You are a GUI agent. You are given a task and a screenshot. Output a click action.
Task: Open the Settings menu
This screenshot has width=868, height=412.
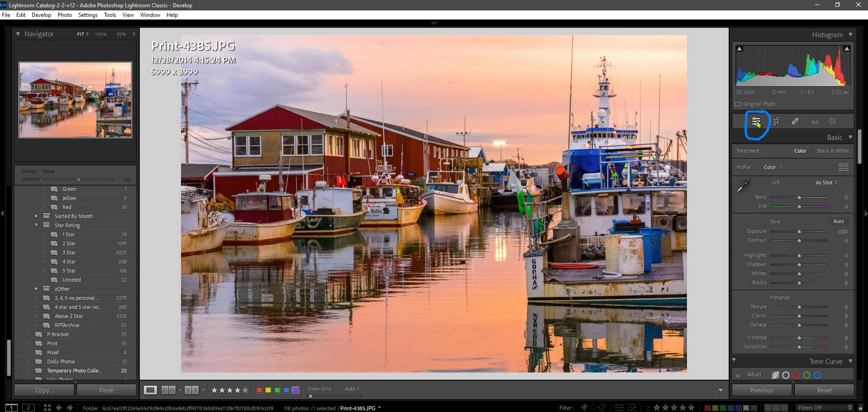88,15
